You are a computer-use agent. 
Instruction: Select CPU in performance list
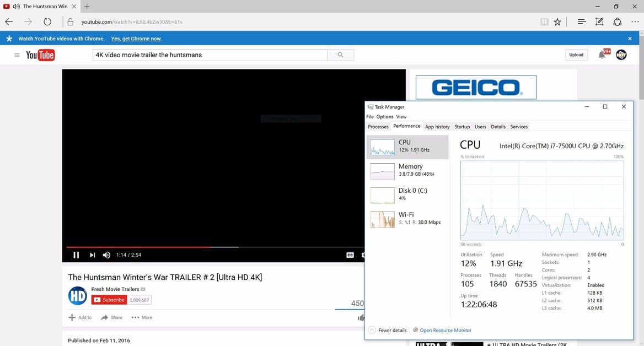tap(407, 147)
